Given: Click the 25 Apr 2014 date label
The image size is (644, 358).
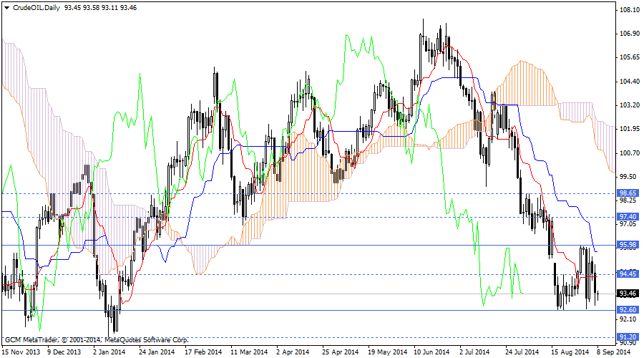Looking at the screenshot, I should (x=339, y=352).
